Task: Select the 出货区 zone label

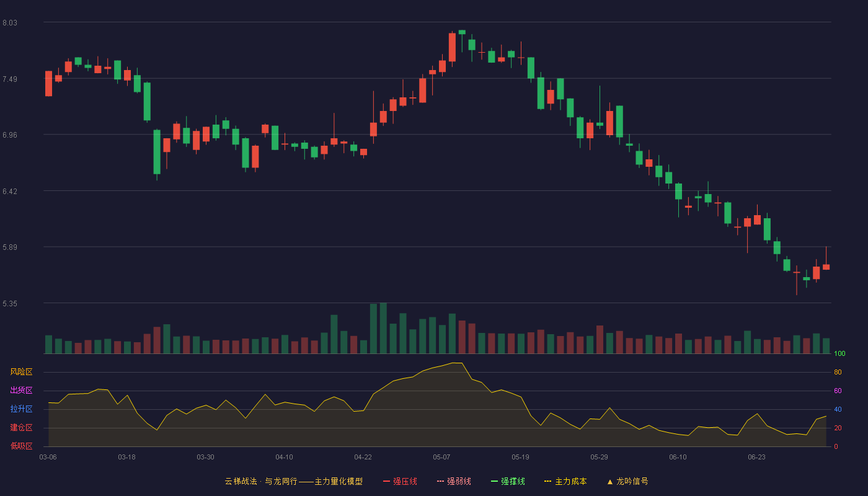Action: point(22,391)
